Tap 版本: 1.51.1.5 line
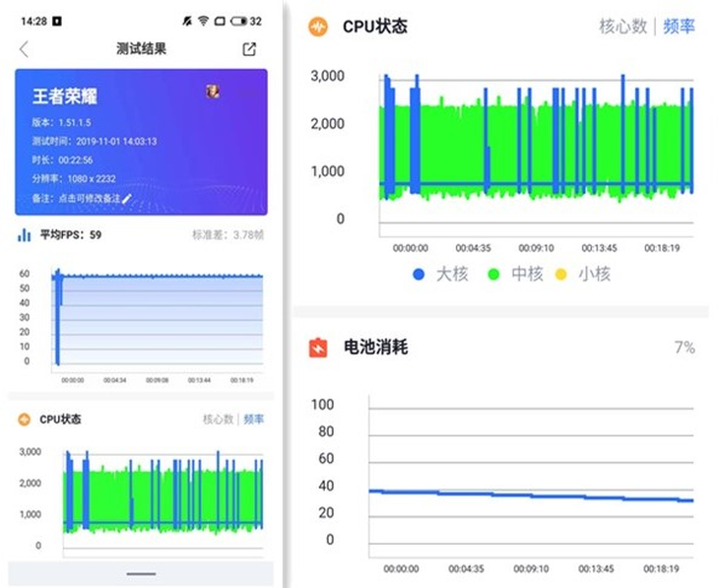The height and width of the screenshot is (588, 719). coord(61,122)
